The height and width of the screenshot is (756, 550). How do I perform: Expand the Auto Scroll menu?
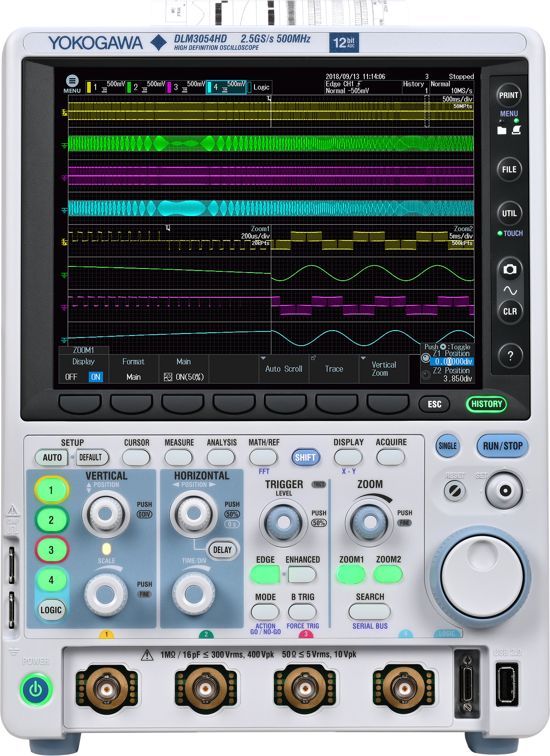[283, 369]
